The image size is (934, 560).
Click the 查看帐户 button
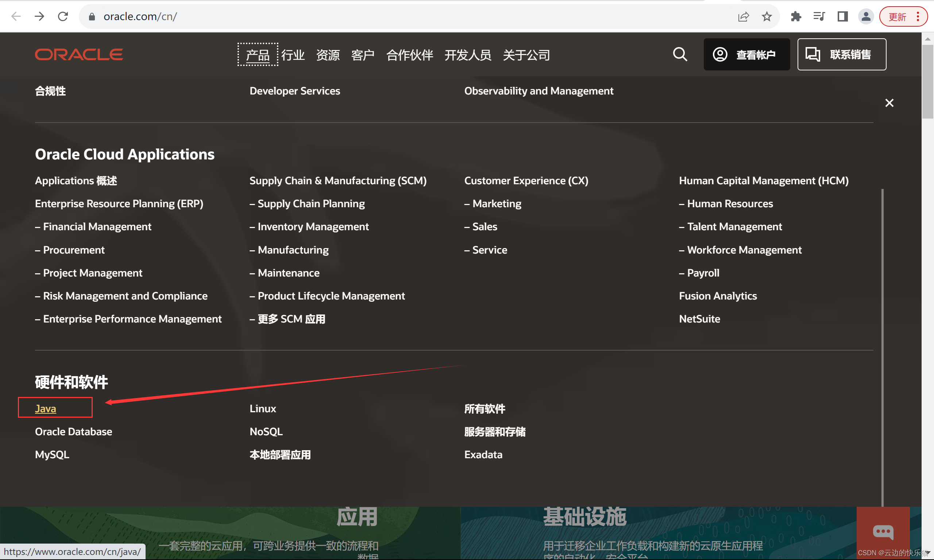(746, 54)
